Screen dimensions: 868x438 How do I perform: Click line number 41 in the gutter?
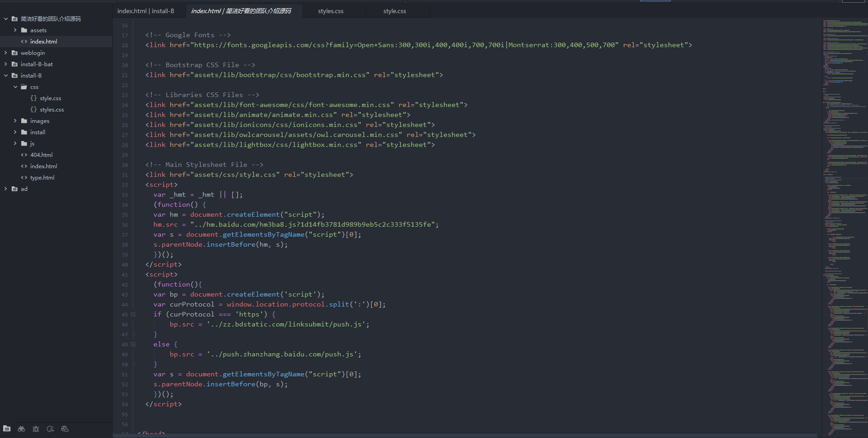(x=125, y=275)
